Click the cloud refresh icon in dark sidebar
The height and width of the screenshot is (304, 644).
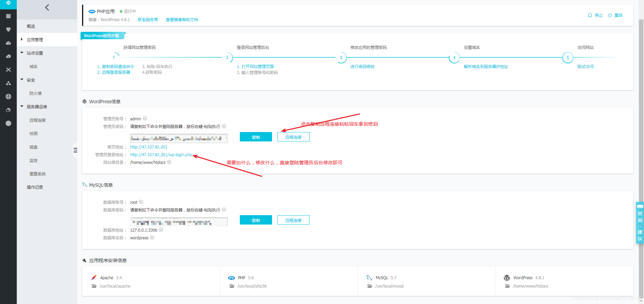[x=8, y=110]
